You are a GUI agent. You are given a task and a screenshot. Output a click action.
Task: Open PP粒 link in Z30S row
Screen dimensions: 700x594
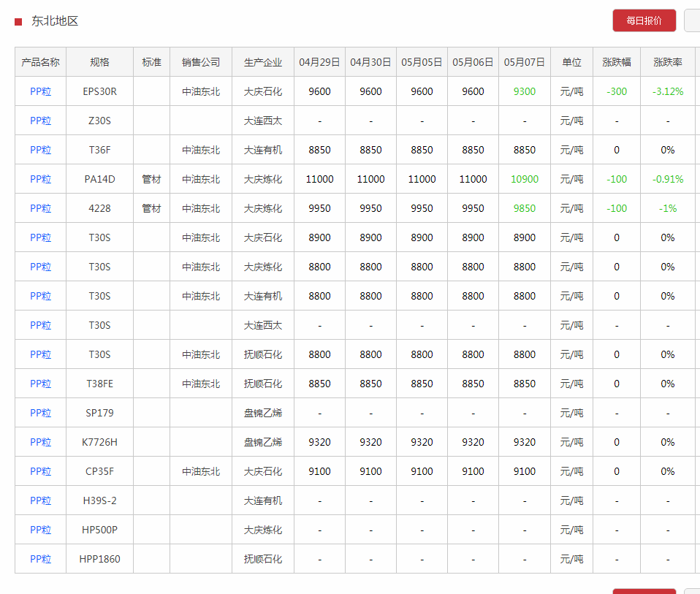pos(41,121)
